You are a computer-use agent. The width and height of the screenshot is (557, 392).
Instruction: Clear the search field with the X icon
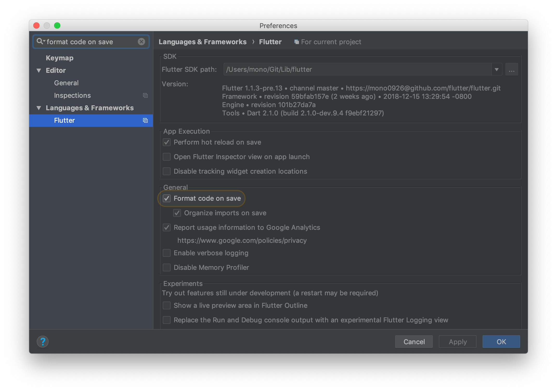[x=141, y=42]
